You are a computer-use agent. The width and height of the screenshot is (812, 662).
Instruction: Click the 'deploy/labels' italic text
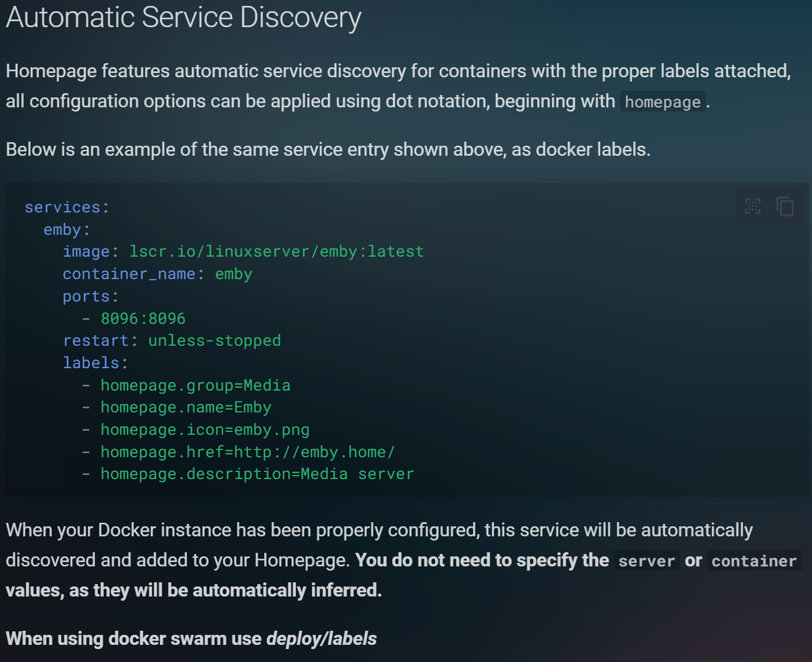point(321,638)
